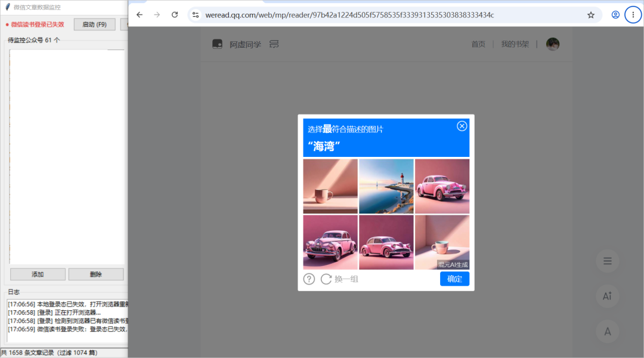Image resolution: width=644 pixels, height=358 pixels.
Task: Bookmark this page with the star icon
Action: (590, 15)
